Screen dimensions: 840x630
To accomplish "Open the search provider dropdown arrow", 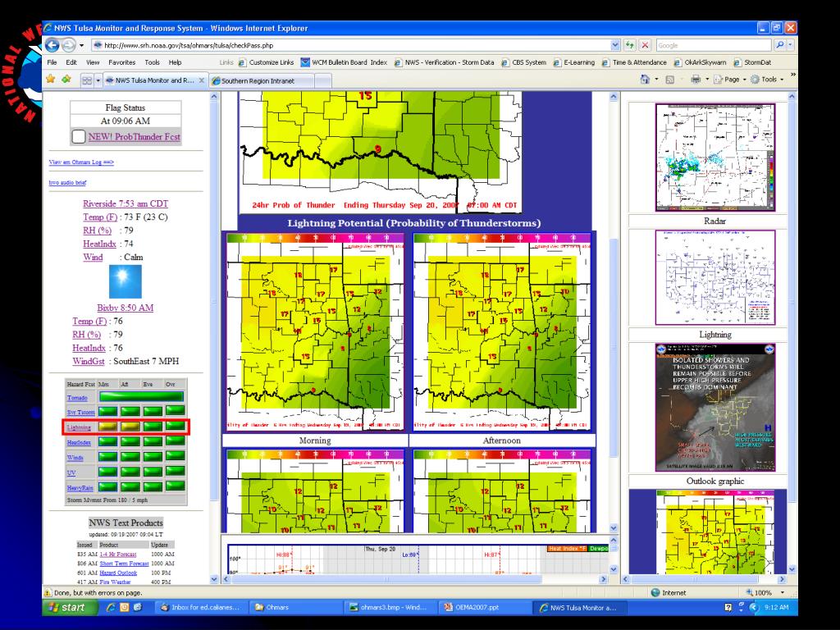I will 791,46.
